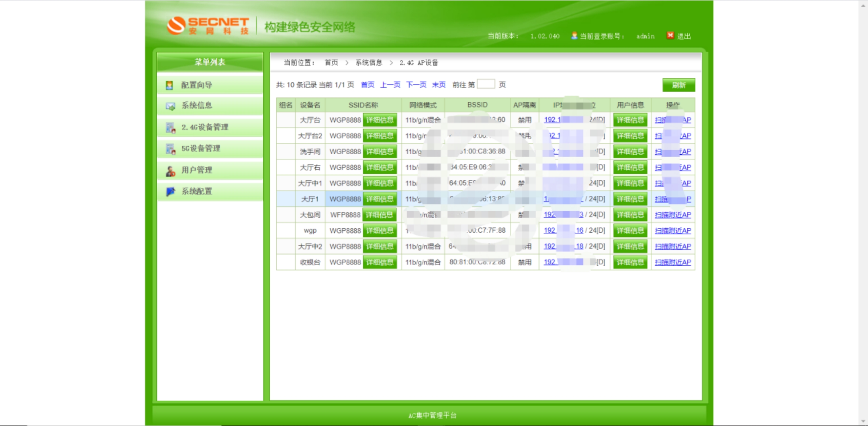This screenshot has width=868, height=426.
Task: Click the 配置向导 wizard icon
Action: (170, 85)
